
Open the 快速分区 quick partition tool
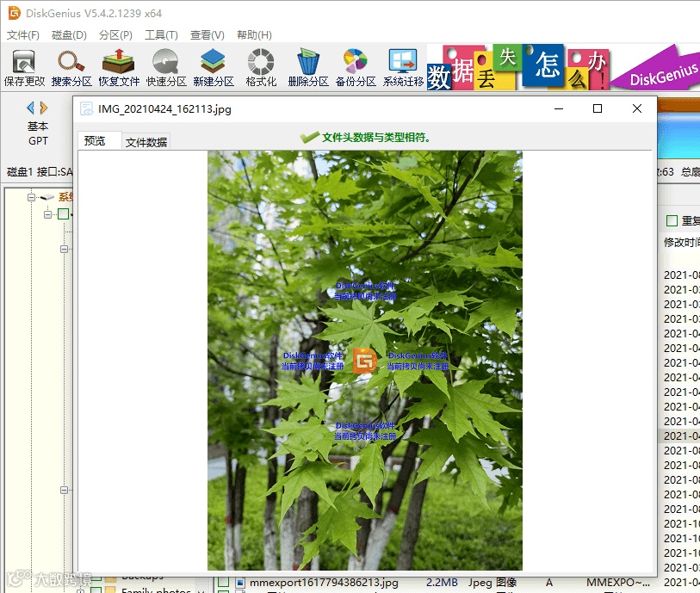point(166,68)
